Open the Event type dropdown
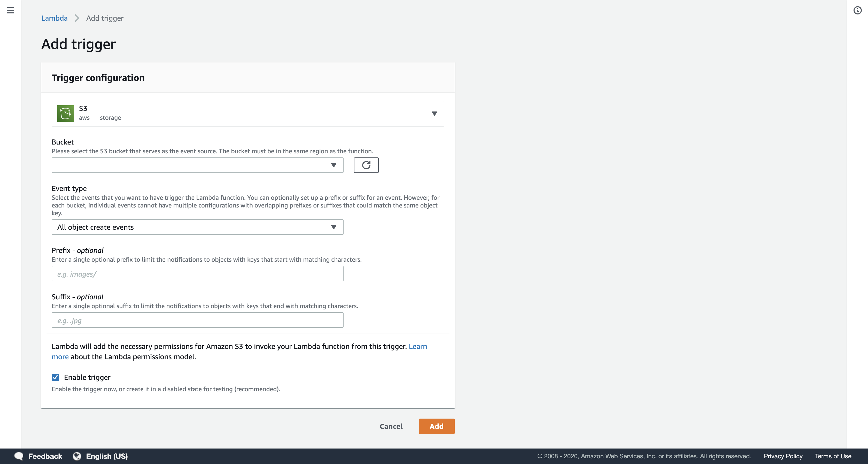 point(197,227)
